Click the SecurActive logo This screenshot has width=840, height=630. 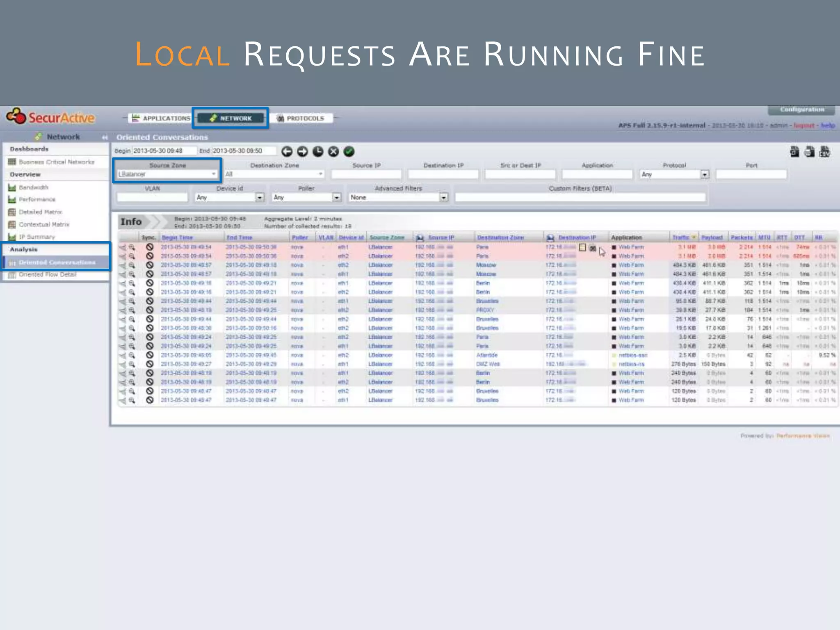point(50,117)
